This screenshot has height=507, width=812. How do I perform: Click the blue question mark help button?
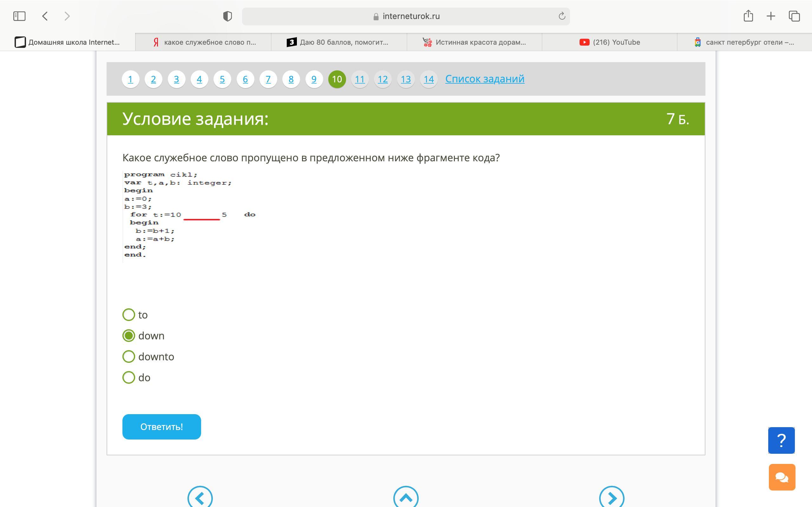click(x=781, y=440)
